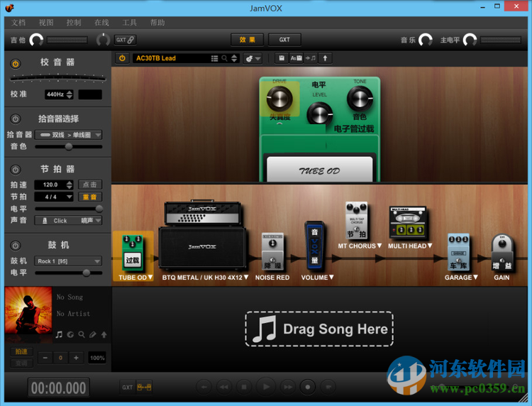
Task: Toggle the effects power button beside AC30TB Lead
Action: click(122, 58)
